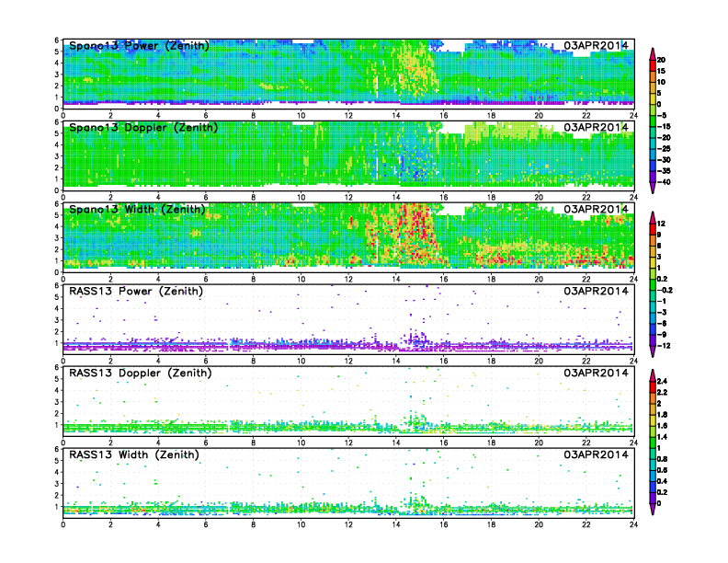Click height tick 5 on Spano13 Doppler axis
Image resolution: width=728 pixels, height=563 pixels.
click(57, 133)
